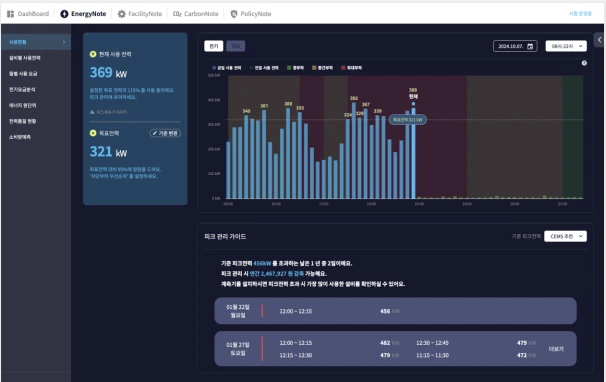The width and height of the screenshot is (606, 382).
Task: Open the calendar icon in the 2024.10.07 field
Action: (x=530, y=46)
